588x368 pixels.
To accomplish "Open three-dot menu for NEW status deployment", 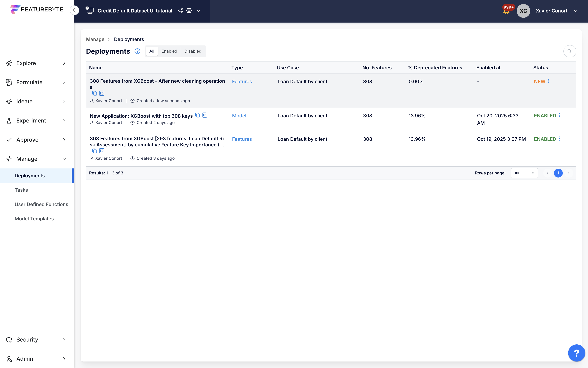I will click(x=548, y=81).
